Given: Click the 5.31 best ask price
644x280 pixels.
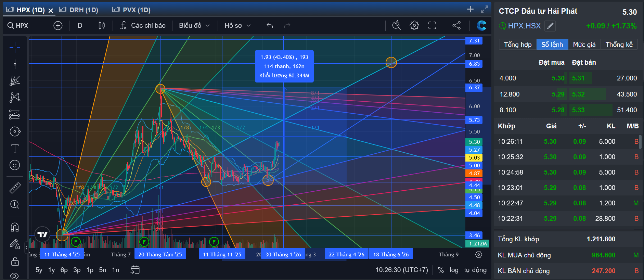Looking at the screenshot, I should point(578,78).
